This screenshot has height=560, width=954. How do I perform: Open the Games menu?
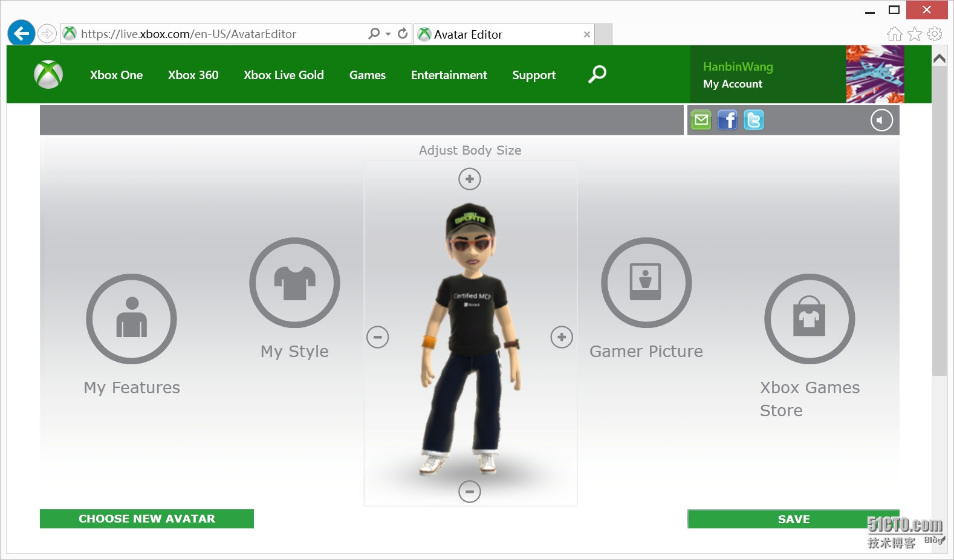click(368, 75)
